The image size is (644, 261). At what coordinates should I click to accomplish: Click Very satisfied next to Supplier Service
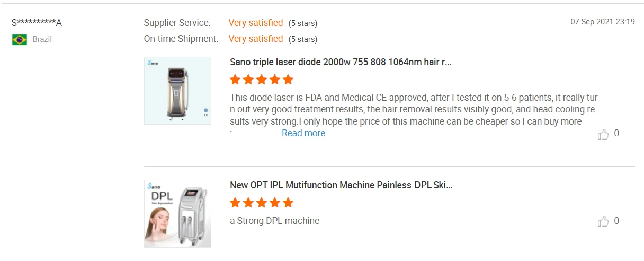(x=256, y=23)
